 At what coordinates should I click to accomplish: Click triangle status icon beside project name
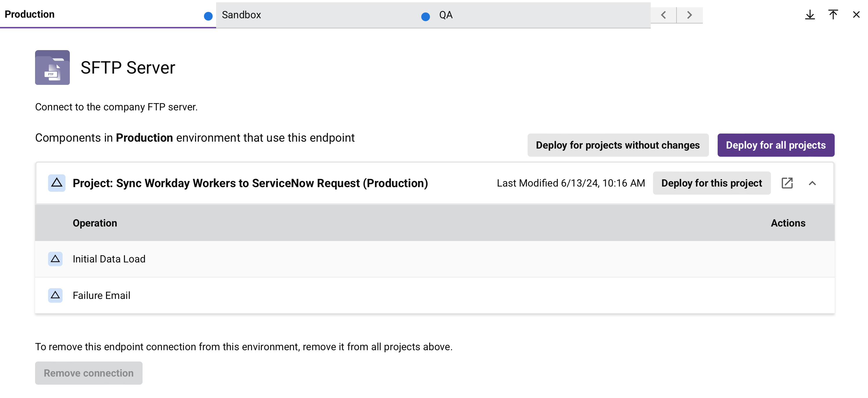(x=56, y=183)
